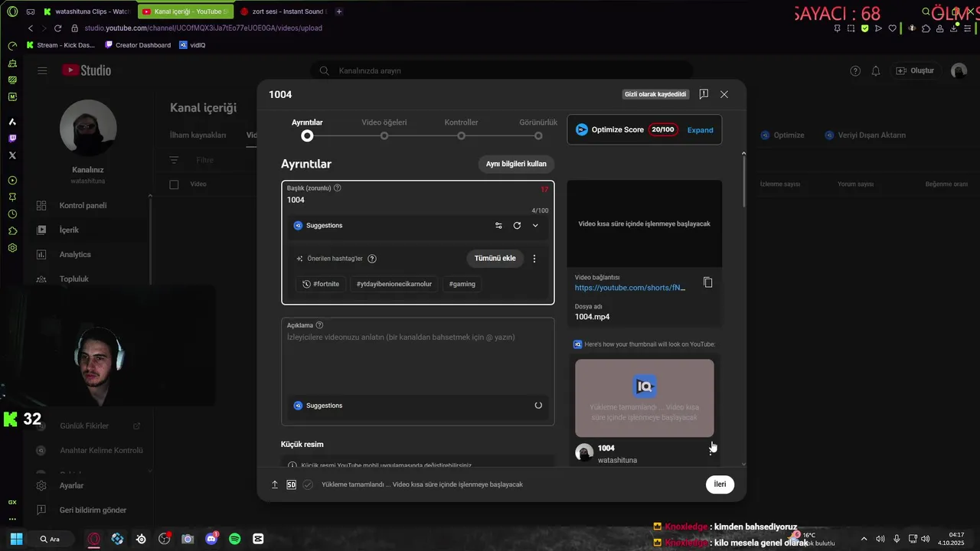Switch to İlham kaynakları tab

[198, 135]
